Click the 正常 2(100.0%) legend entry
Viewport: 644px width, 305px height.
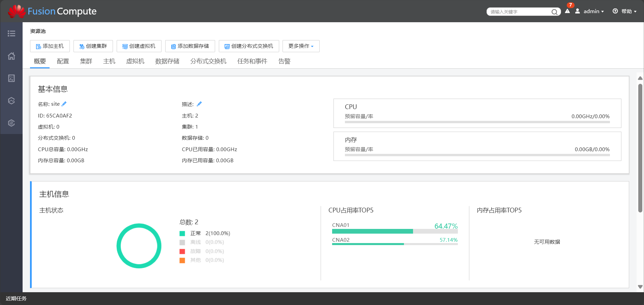(205, 233)
